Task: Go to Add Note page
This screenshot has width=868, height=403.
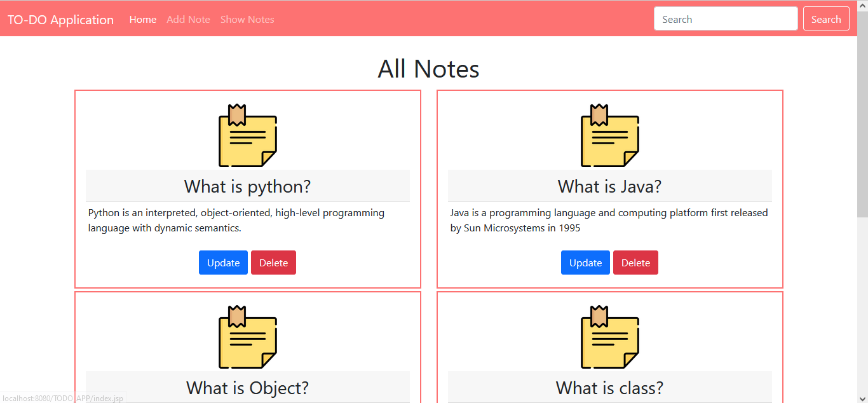Action: 188,20
